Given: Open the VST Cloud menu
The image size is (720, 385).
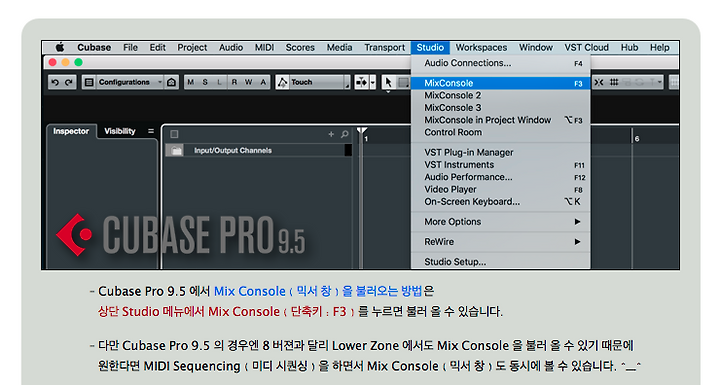Looking at the screenshot, I should click(586, 47).
